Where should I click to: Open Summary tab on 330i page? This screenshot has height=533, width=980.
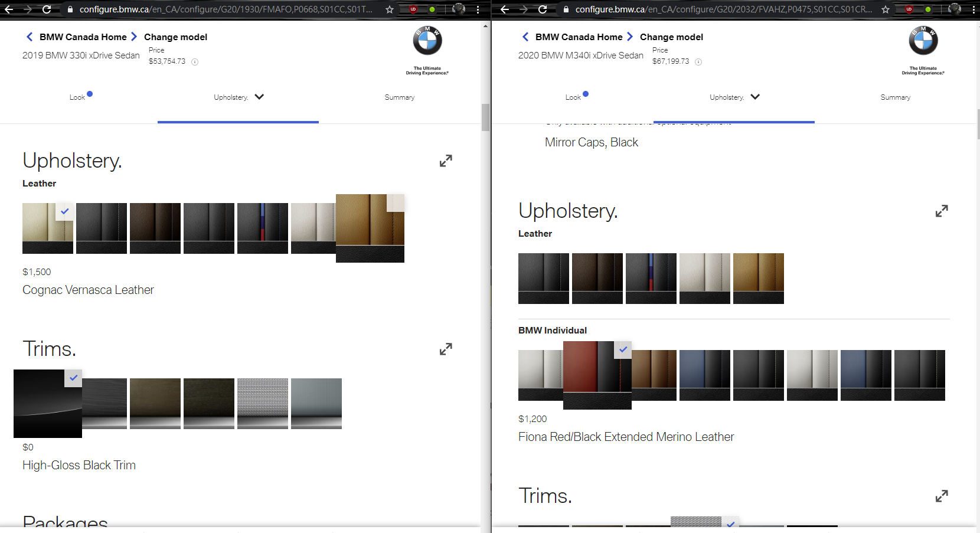[x=400, y=97]
